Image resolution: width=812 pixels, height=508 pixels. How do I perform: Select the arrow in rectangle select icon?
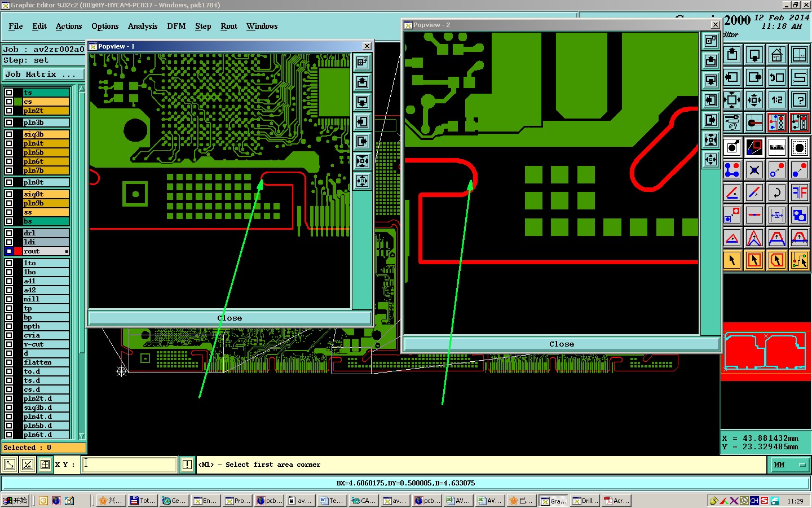pyautogui.click(x=754, y=260)
